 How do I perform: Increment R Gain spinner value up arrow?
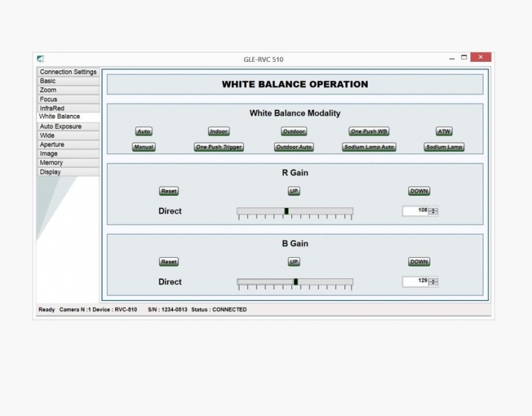tap(434, 209)
